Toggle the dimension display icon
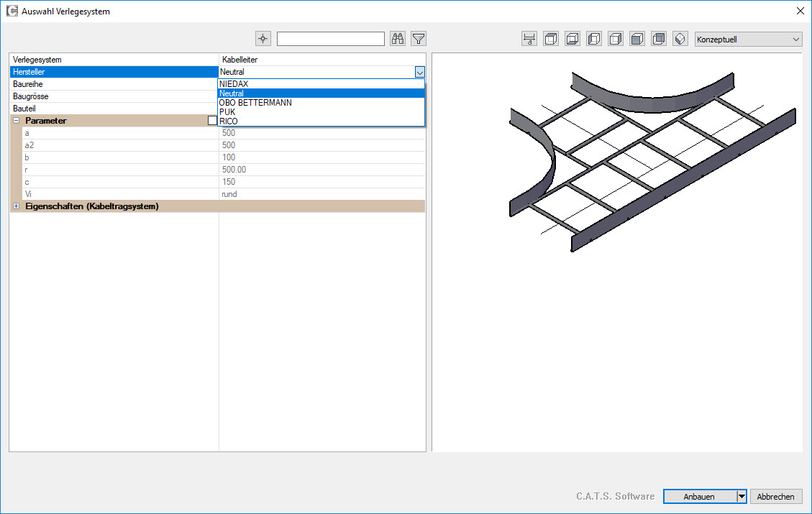The width and height of the screenshot is (812, 514). point(529,39)
